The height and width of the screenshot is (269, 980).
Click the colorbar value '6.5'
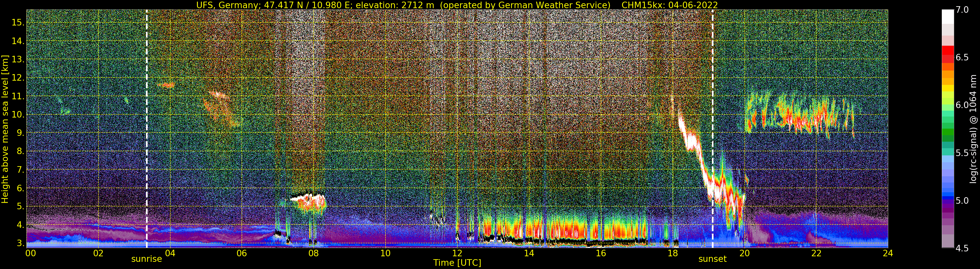tap(962, 57)
